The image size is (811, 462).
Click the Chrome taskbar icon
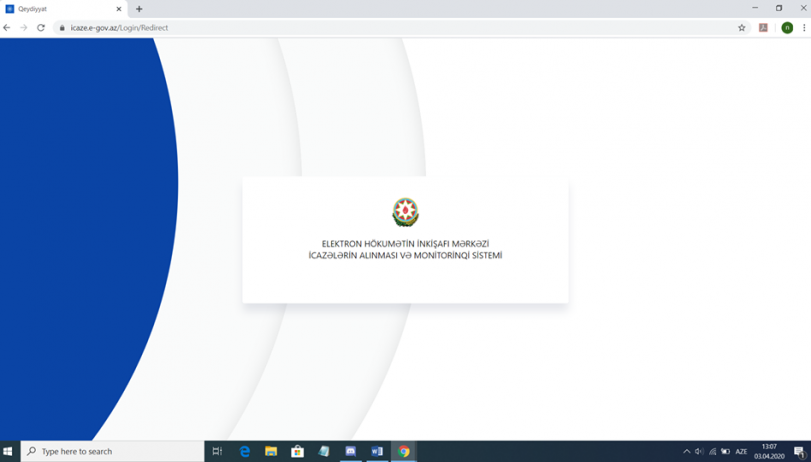click(x=403, y=451)
